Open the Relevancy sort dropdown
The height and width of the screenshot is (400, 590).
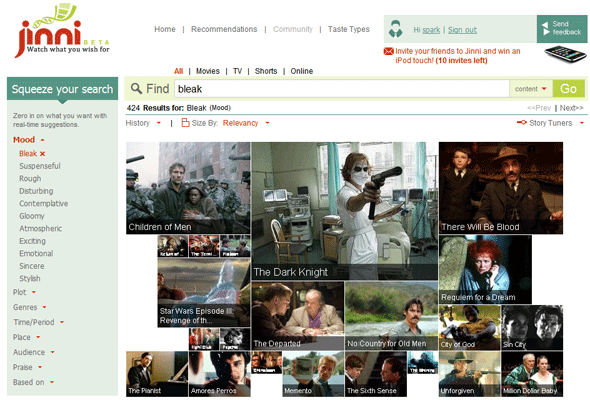pyautogui.click(x=246, y=123)
